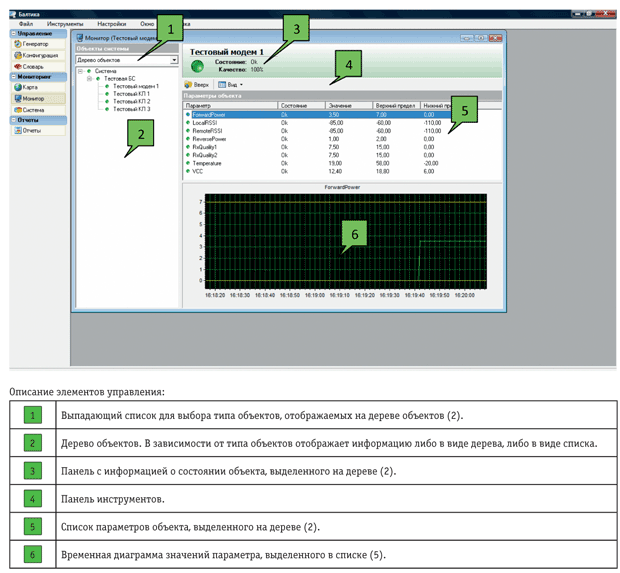Open the Файл menu
The width and height of the screenshot is (620, 573).
[x=26, y=24]
